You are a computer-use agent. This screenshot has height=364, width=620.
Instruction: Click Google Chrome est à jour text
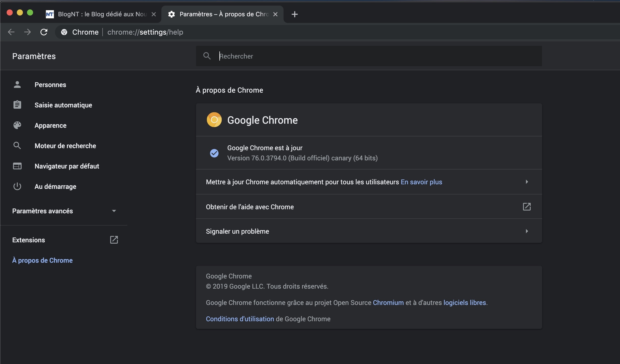pos(265,148)
